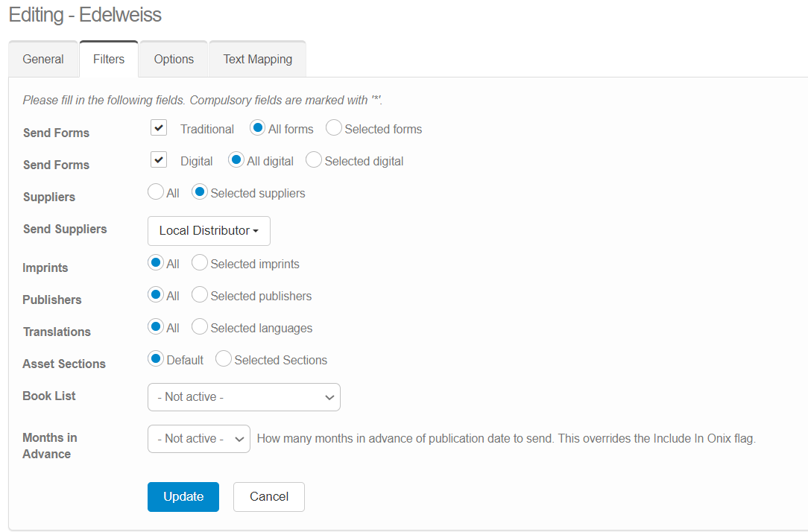Choose 'Selected digital' for digital forms
Image resolution: width=808 pixels, height=532 pixels.
point(313,159)
